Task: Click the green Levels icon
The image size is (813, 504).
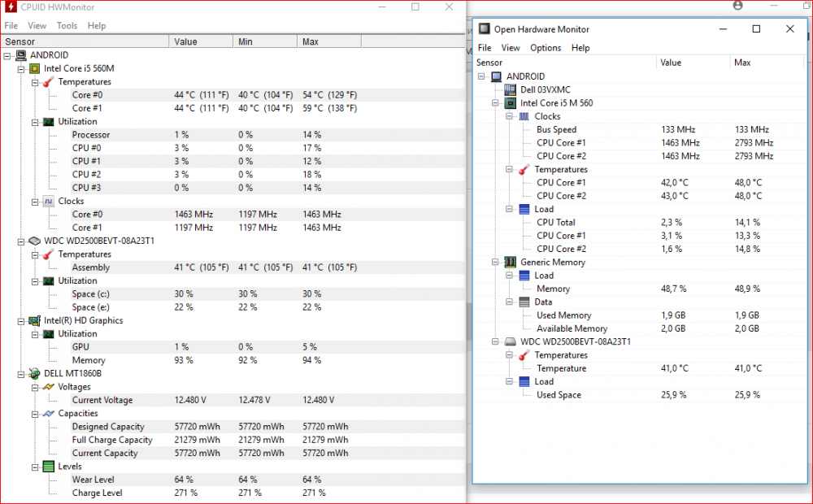Action: (49, 466)
